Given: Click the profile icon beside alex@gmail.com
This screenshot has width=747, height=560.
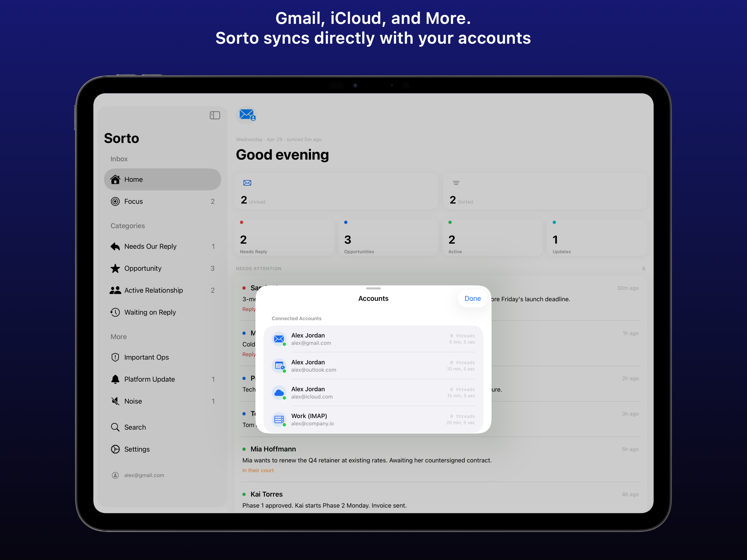Looking at the screenshot, I should point(115,475).
